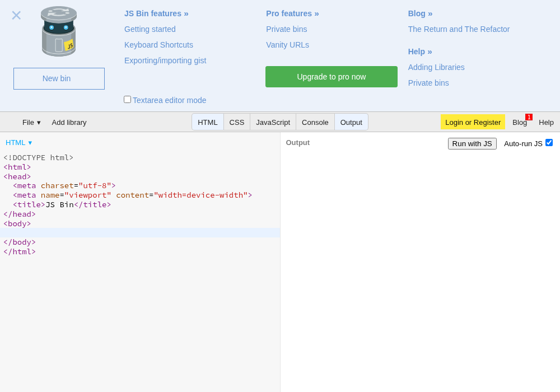The image size is (560, 392).
Task: Click the JS Bin robot logo
Action: click(59, 31)
